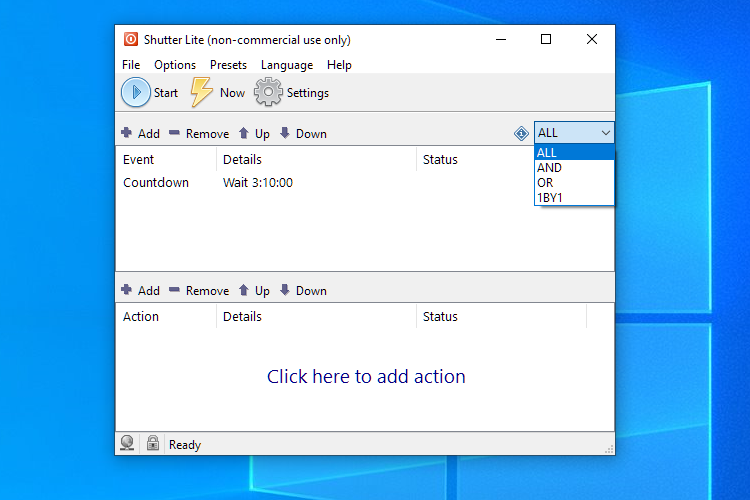Click the up arrow icon in events toolbar
Image resolution: width=750 pixels, height=500 pixels.
click(243, 133)
